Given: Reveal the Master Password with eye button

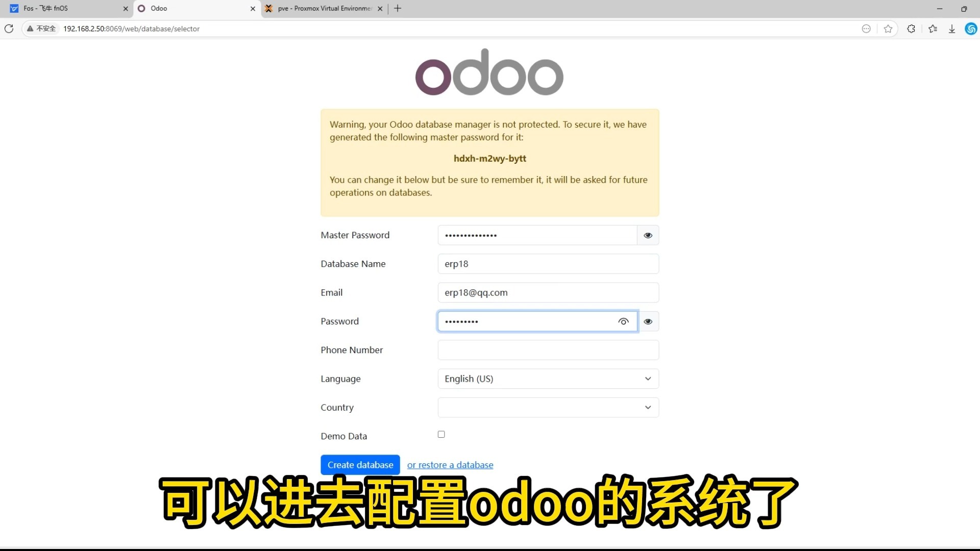Looking at the screenshot, I should click(648, 235).
